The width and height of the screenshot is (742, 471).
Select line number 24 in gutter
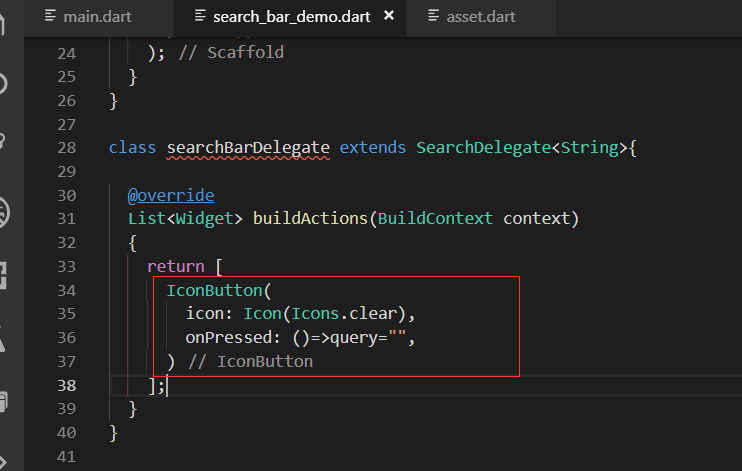point(66,53)
